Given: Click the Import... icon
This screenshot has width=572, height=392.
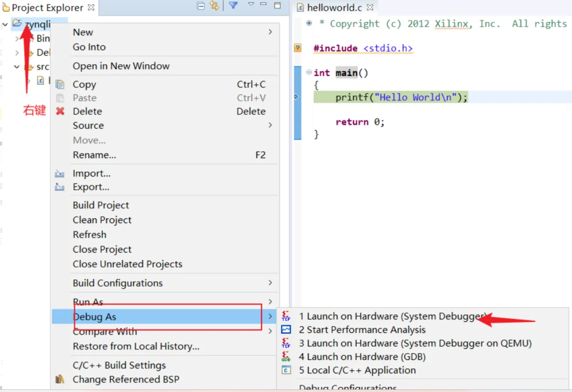Looking at the screenshot, I should point(59,174).
